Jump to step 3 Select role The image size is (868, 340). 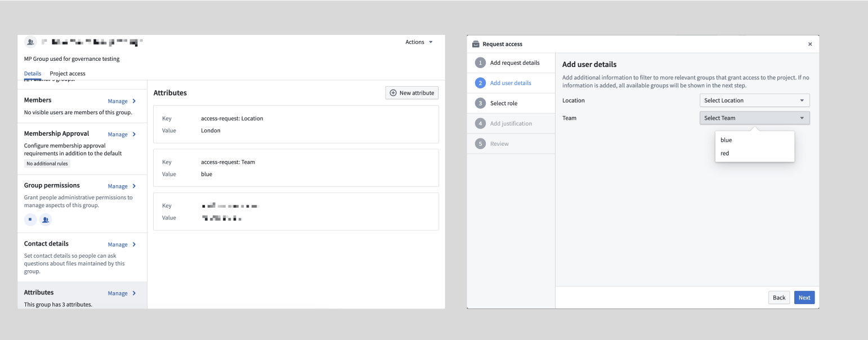coord(511,103)
